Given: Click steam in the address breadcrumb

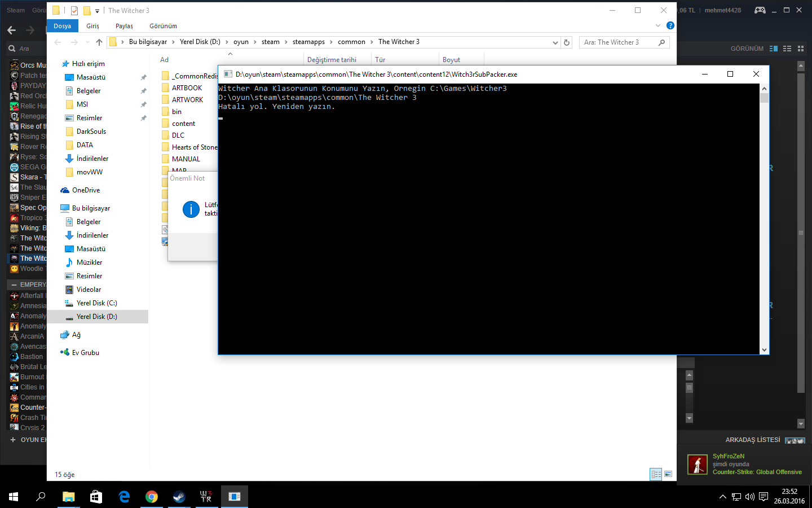Looking at the screenshot, I should (270, 42).
